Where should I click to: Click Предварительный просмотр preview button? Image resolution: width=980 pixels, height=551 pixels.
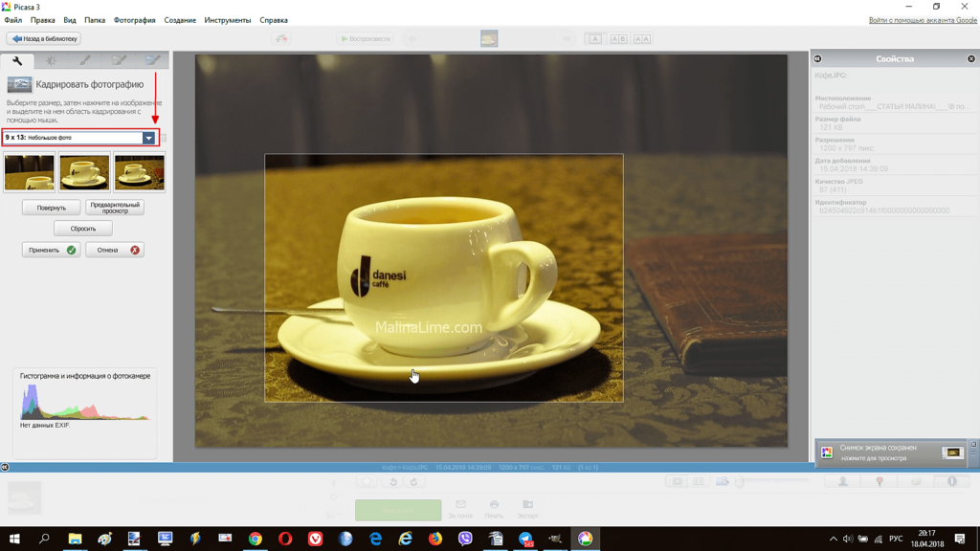click(x=115, y=208)
